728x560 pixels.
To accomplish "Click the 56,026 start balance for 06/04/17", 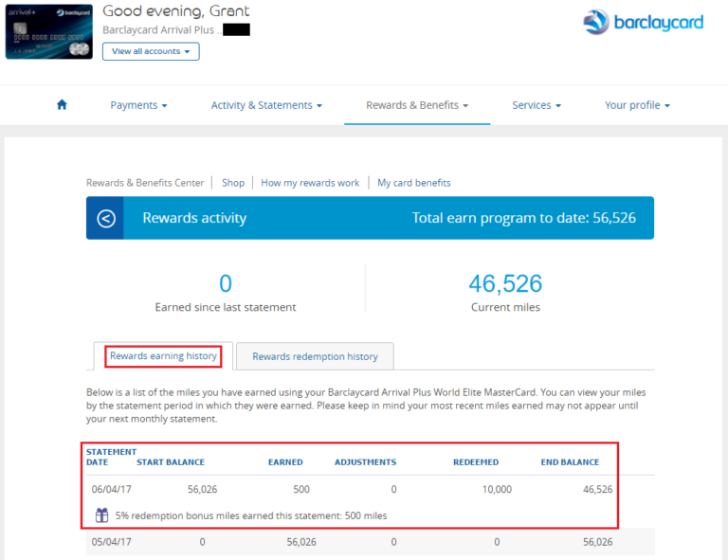I will pyautogui.click(x=202, y=489).
